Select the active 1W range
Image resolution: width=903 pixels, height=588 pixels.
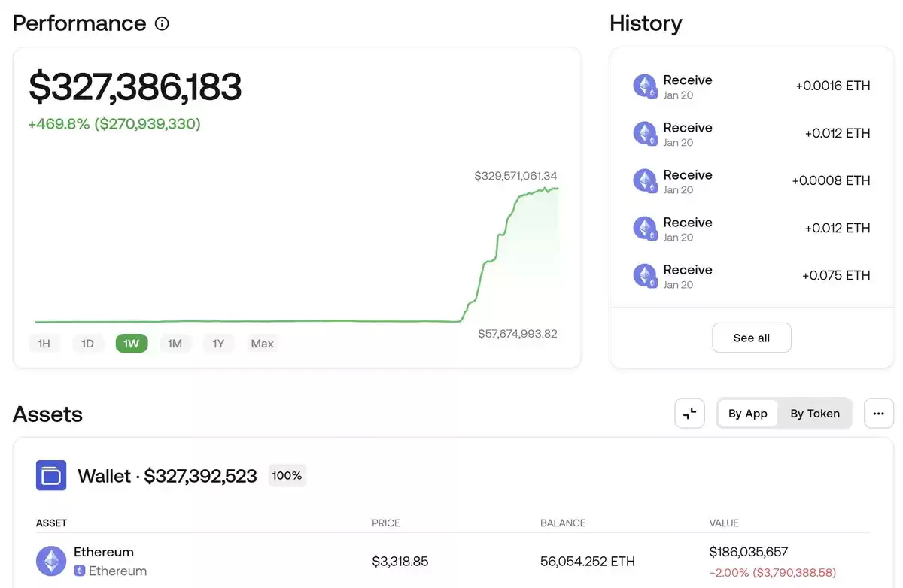(132, 344)
